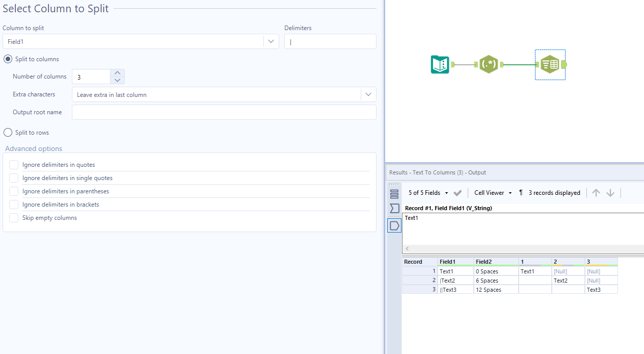The height and width of the screenshot is (354, 644).
Task: Enable Skip empty columns
Action: [x=14, y=217]
